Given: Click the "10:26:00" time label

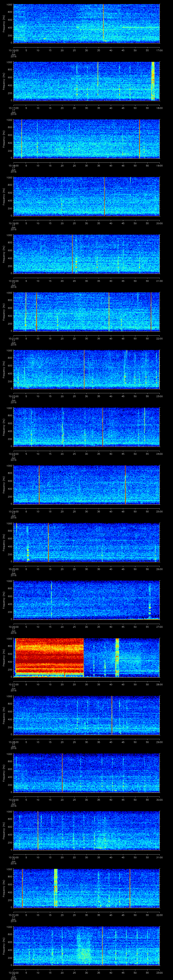Looking at the screenshot, I should click(14, 627).
